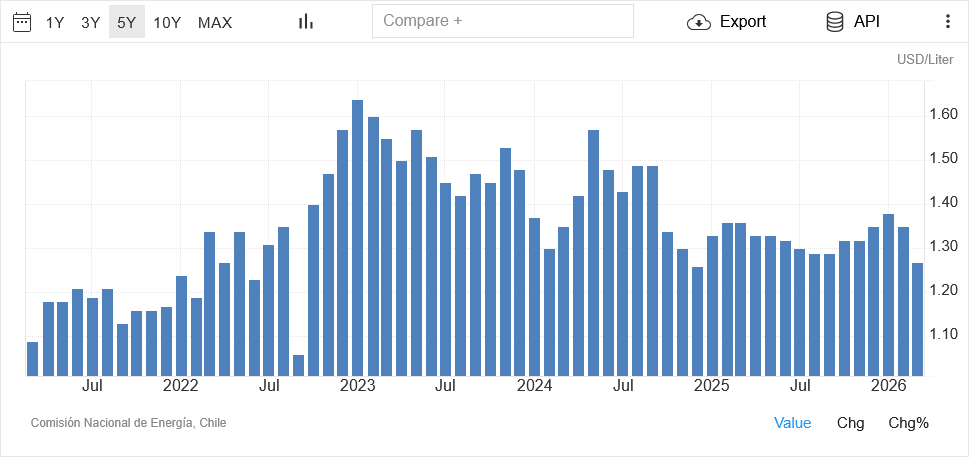Click the Export text label
The image size is (969, 457).
[743, 22]
